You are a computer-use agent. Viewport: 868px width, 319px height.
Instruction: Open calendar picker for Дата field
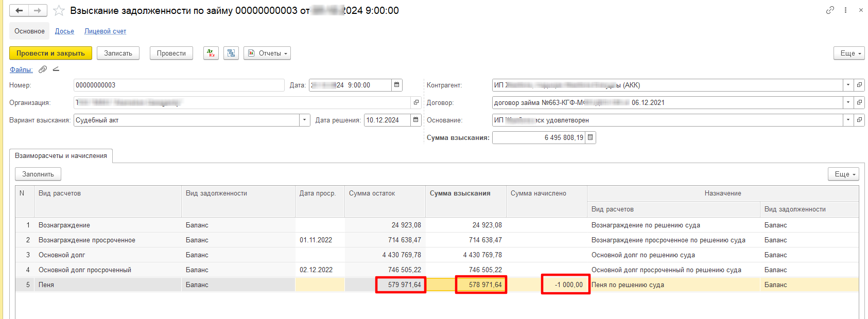[x=397, y=85]
